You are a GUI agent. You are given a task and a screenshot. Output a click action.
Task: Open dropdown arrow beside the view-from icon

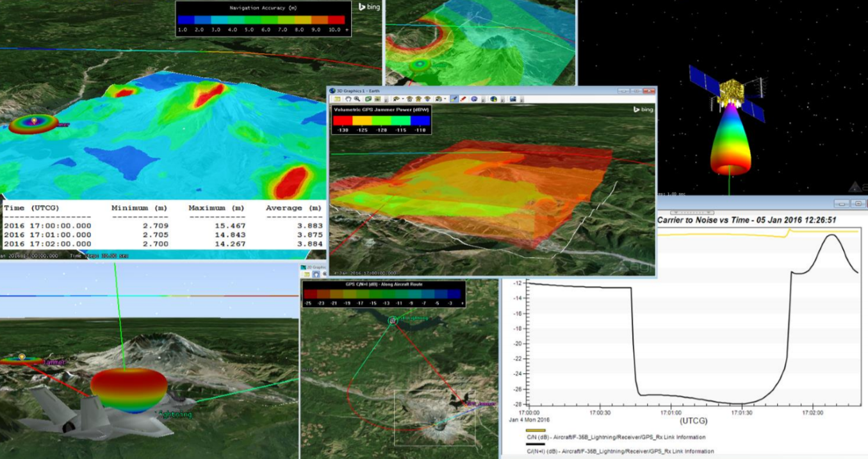[403, 99]
